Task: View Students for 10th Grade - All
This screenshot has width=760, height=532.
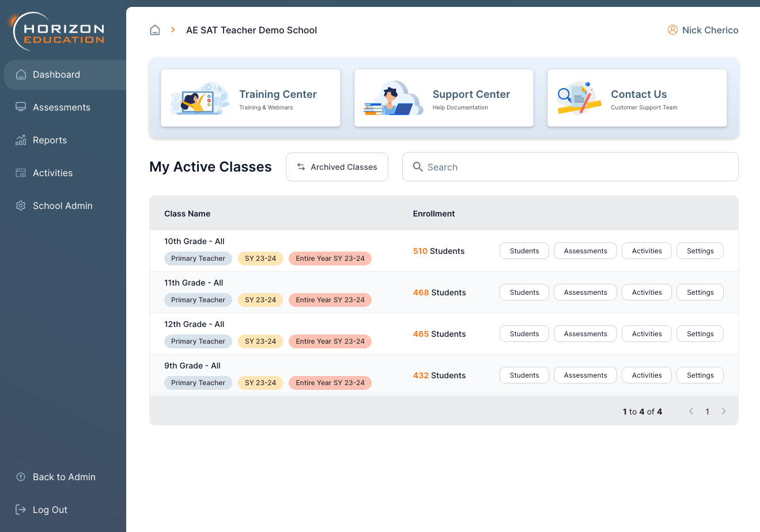Action: click(x=524, y=250)
